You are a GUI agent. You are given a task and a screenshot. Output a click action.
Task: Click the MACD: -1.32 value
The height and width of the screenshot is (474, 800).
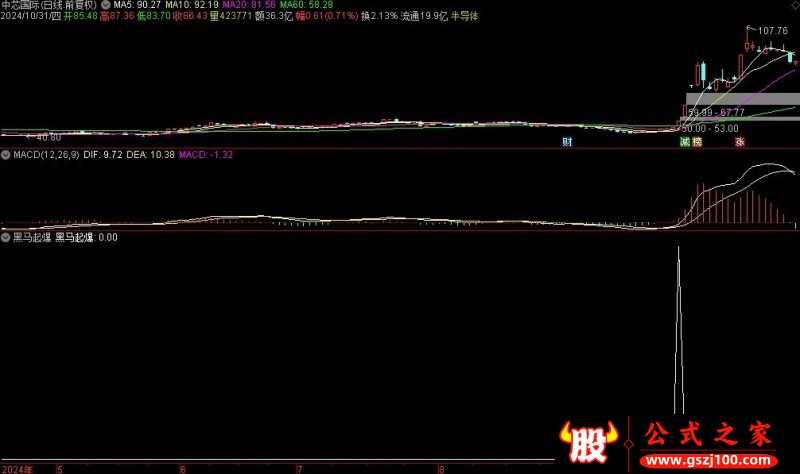pyautogui.click(x=206, y=155)
